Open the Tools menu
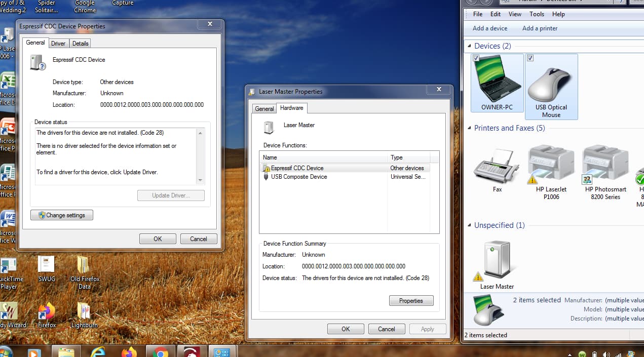This screenshot has width=644, height=357. click(537, 14)
